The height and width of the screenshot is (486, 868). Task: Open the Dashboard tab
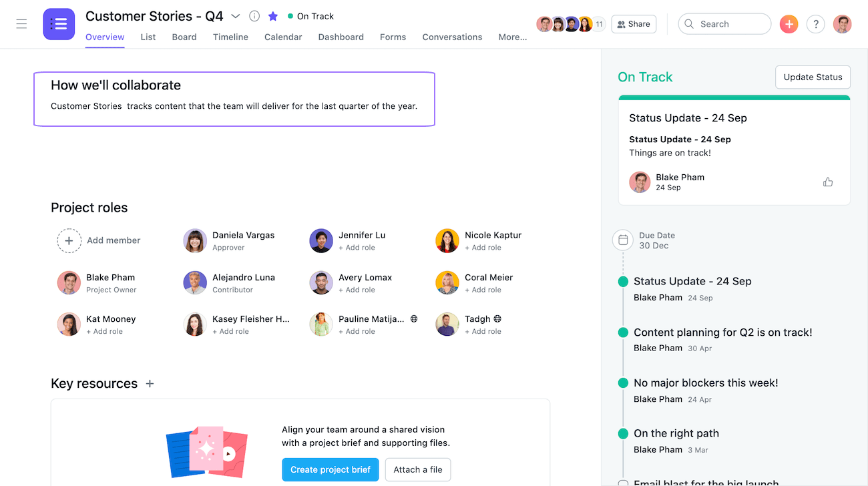coord(341,37)
